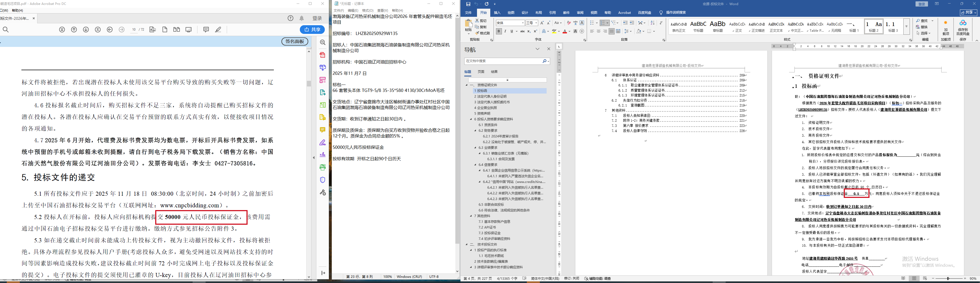Image resolution: width=980 pixels, height=283 pixels.
Task: Open Notepad 文件(F) menu
Action: coord(339,10)
